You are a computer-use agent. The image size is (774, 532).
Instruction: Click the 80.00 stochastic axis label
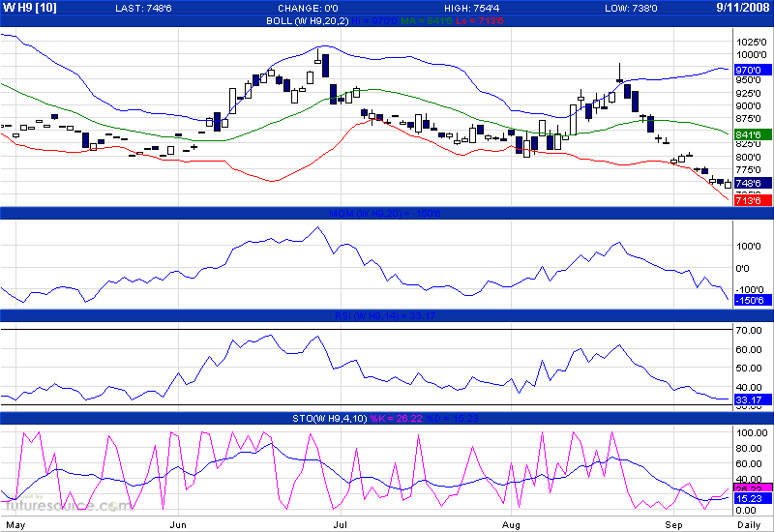749,449
